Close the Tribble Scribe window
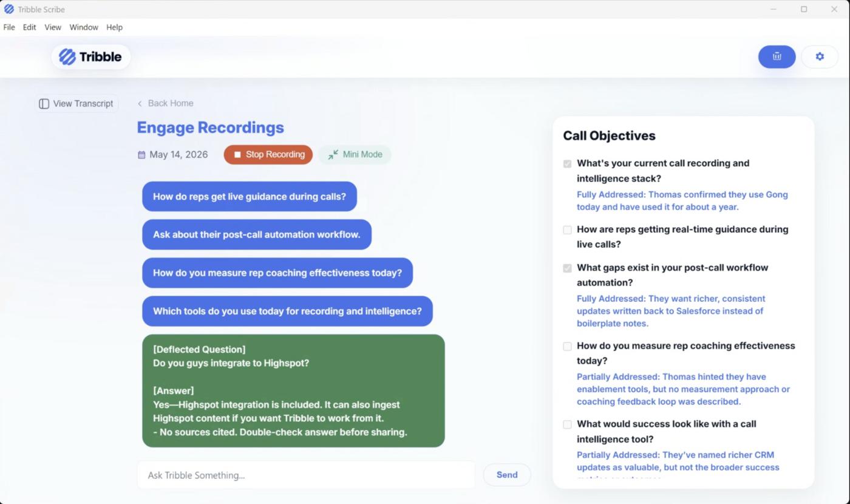Viewport: 850px width, 504px height. click(834, 9)
